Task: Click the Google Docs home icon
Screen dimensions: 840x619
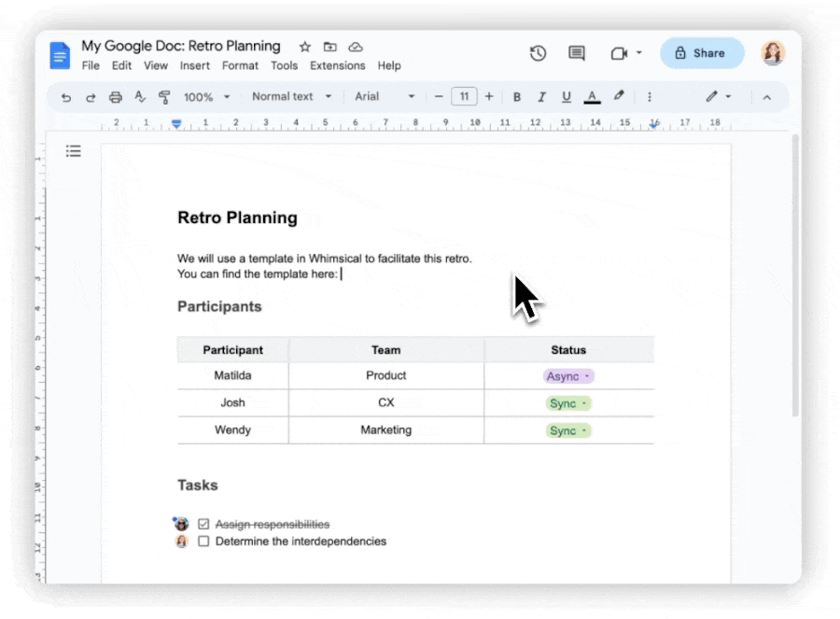Action: (x=60, y=55)
